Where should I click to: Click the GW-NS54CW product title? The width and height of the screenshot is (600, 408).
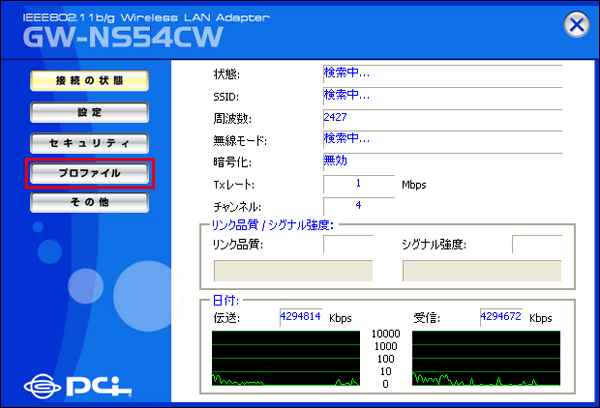(123, 38)
